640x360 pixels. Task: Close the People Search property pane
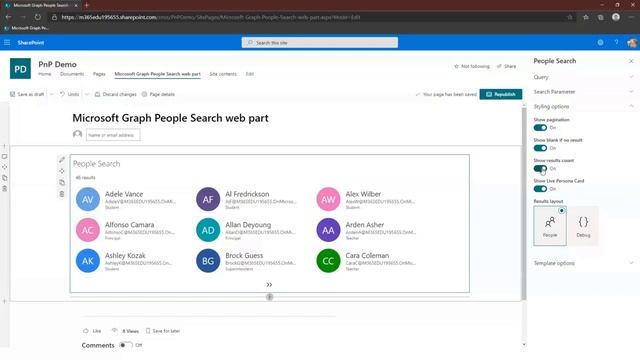pos(631,61)
